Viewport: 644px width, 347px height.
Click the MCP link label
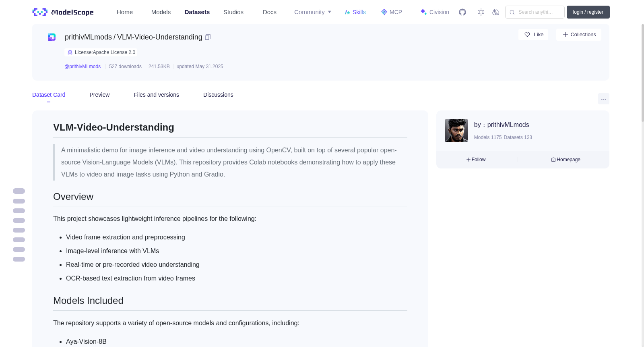pos(396,12)
